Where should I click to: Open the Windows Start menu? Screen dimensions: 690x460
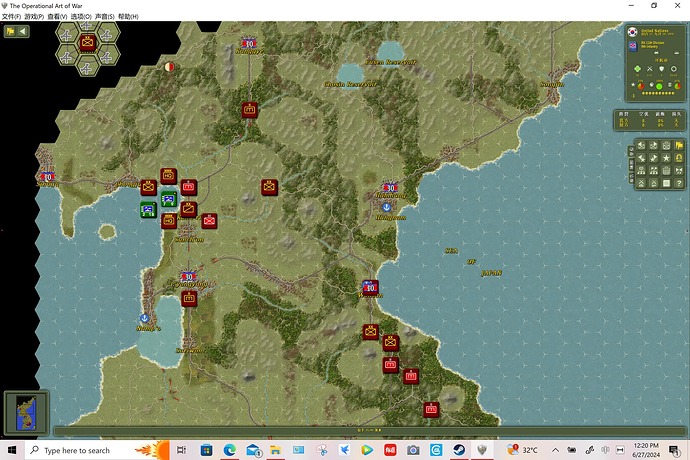(x=12, y=450)
